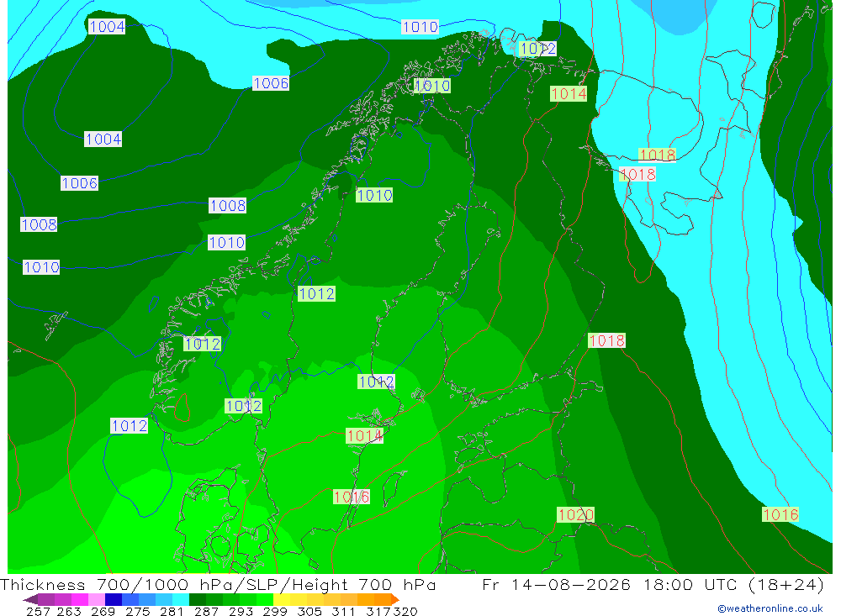The height and width of the screenshot is (616, 841).
Task: Click the 320 legend value
Action: [405, 611]
